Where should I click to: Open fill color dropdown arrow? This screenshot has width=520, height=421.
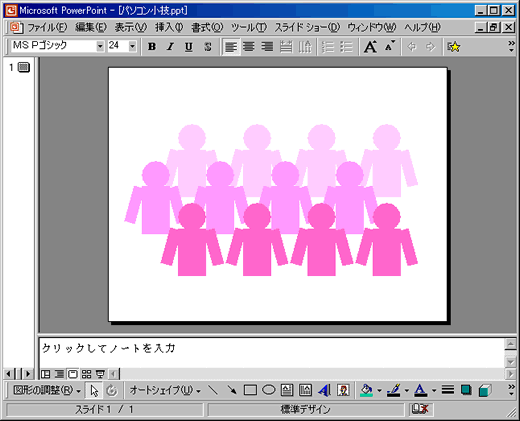tap(379, 390)
